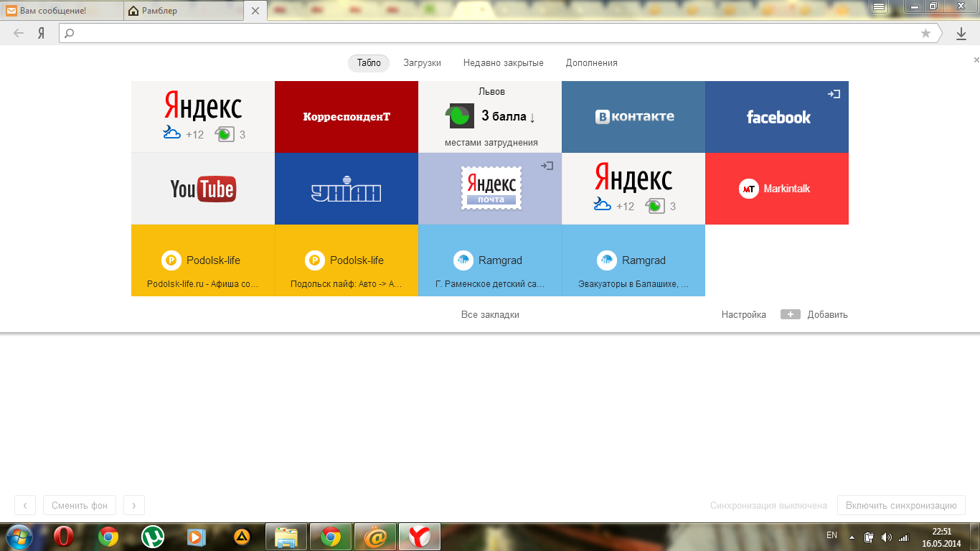The height and width of the screenshot is (551, 980).
Task: Open the facebook tile
Action: [x=777, y=117]
